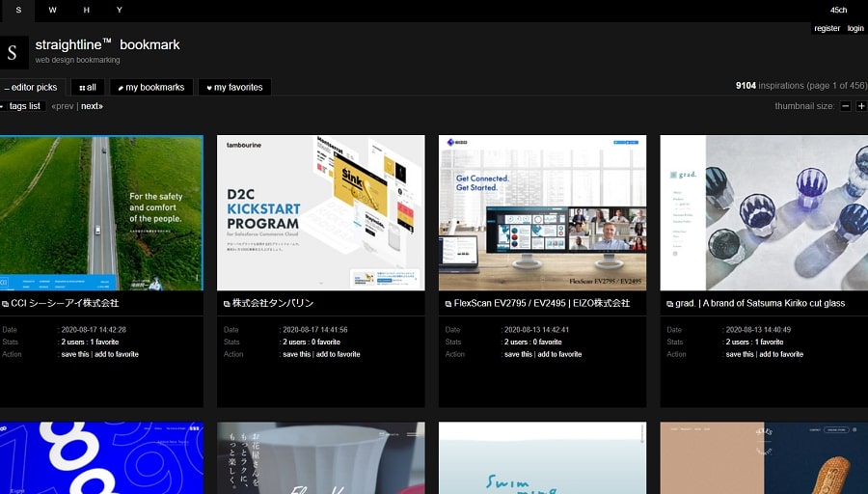Click add to favorite on grad. card
The image size is (868, 494).
(x=781, y=354)
